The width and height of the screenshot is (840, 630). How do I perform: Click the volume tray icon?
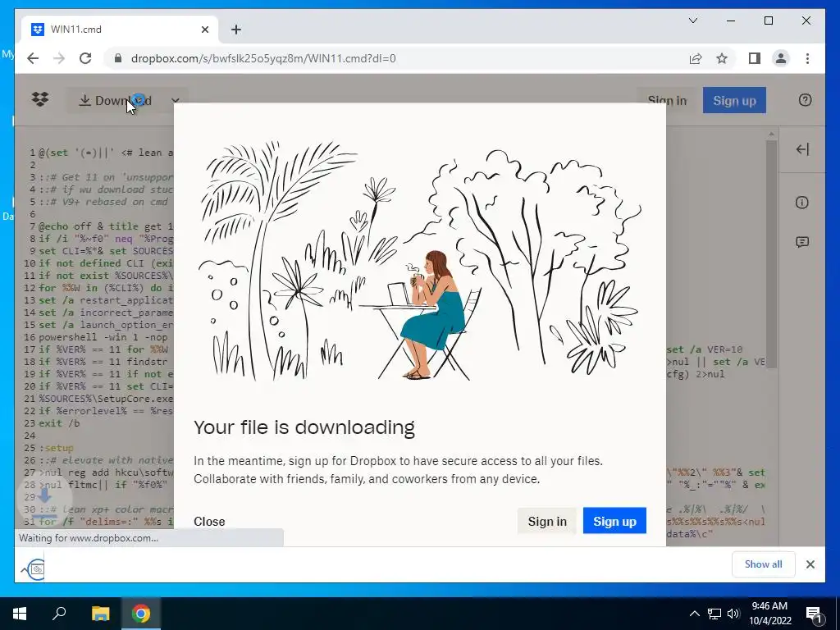click(x=733, y=614)
